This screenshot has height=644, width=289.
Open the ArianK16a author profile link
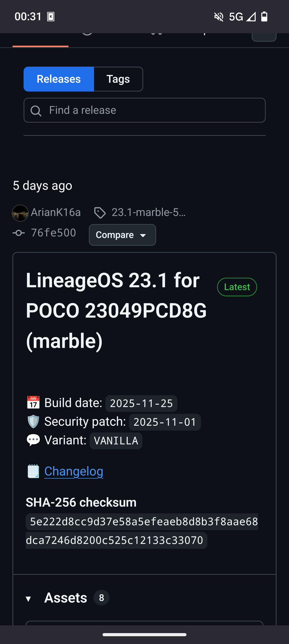point(56,212)
